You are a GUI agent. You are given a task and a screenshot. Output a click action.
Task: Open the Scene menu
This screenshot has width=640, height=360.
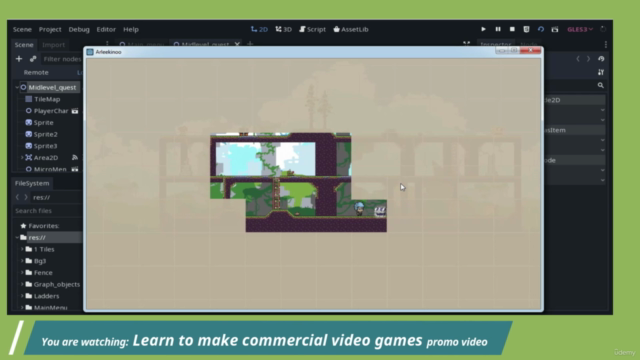22,29
